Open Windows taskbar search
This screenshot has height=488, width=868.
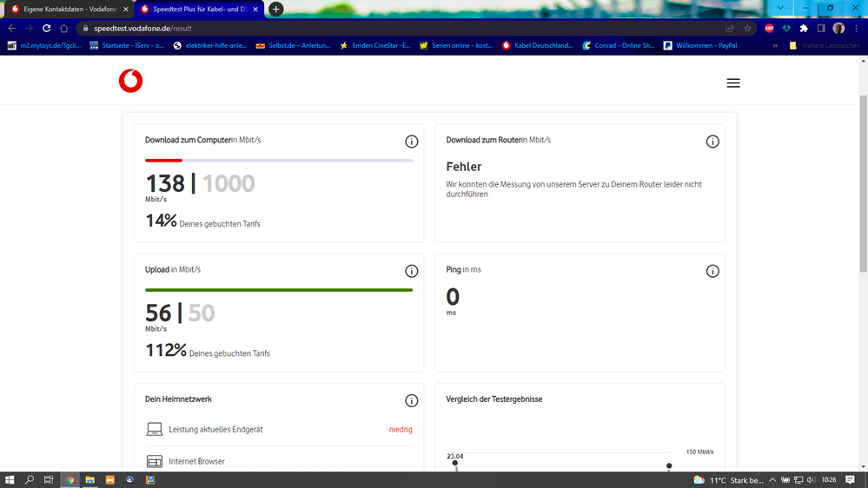pyautogui.click(x=30, y=479)
